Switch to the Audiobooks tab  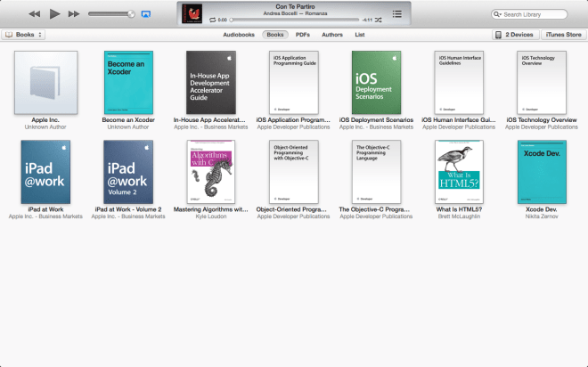coord(239,35)
